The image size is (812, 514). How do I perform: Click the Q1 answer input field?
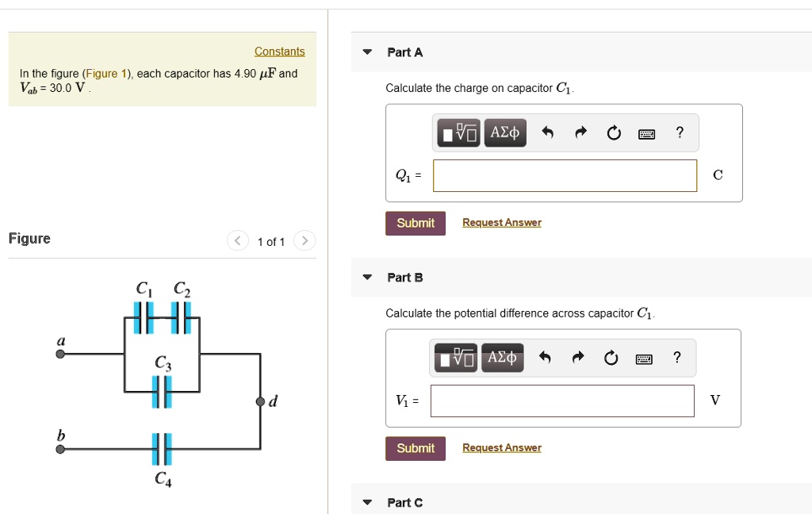coord(564,175)
